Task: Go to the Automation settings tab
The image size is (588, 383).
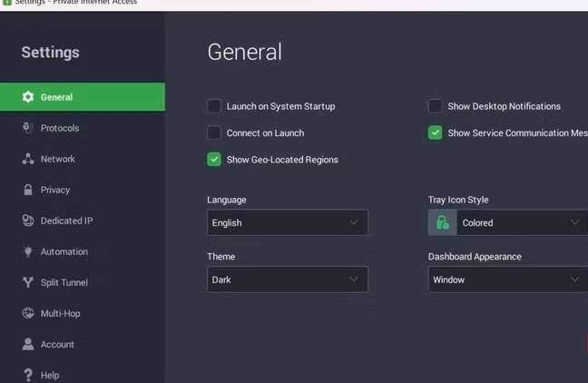Action: click(x=83, y=251)
